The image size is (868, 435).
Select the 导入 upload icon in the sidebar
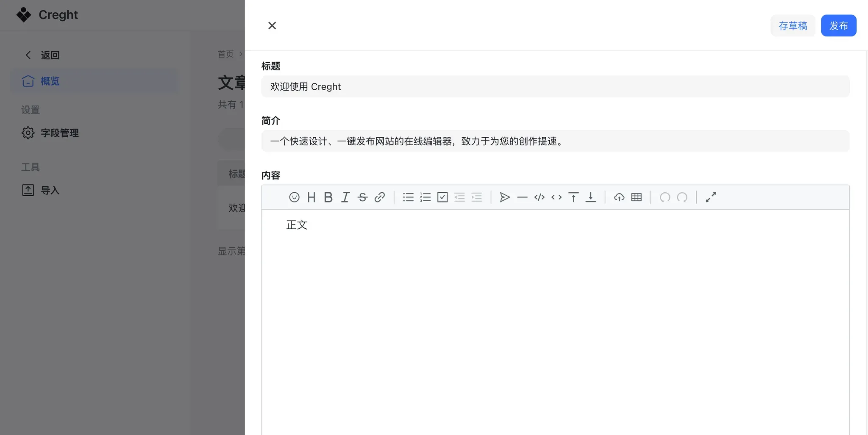click(28, 190)
